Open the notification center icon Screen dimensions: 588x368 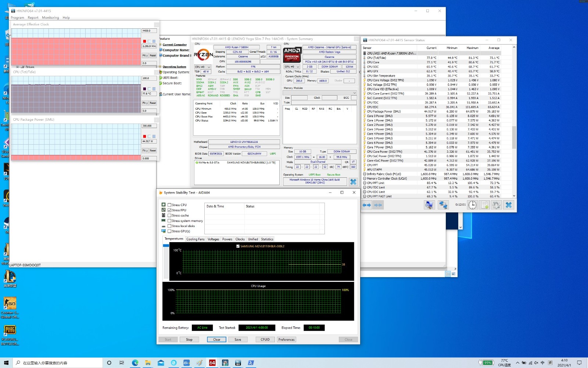579,363
